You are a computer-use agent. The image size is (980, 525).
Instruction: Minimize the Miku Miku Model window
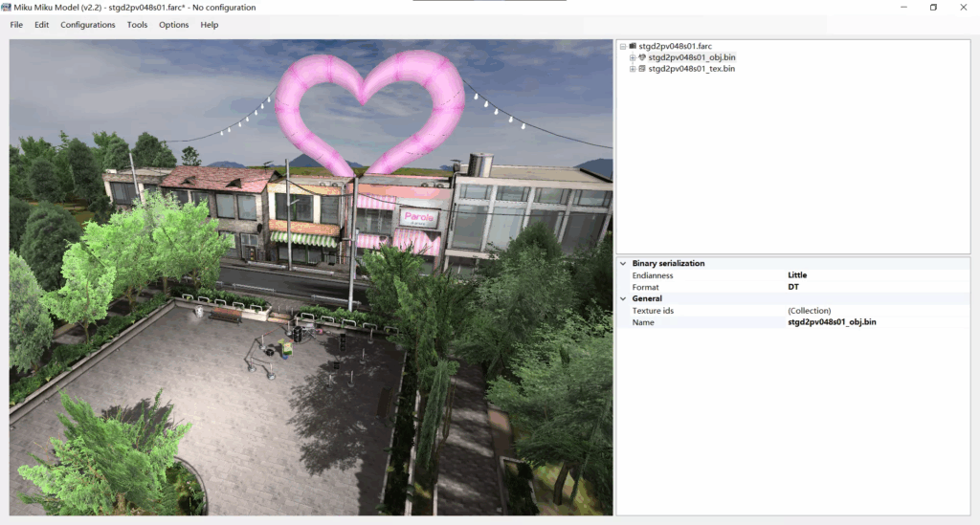(x=903, y=8)
